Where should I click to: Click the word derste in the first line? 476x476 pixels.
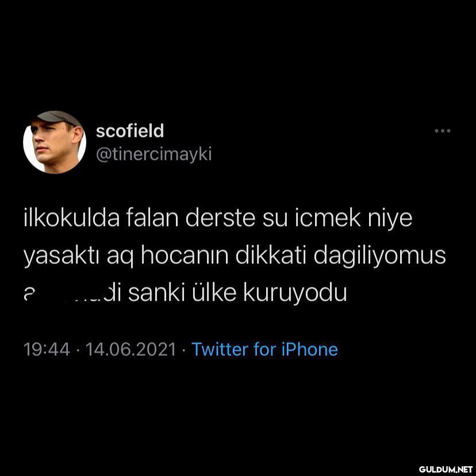tap(220, 218)
